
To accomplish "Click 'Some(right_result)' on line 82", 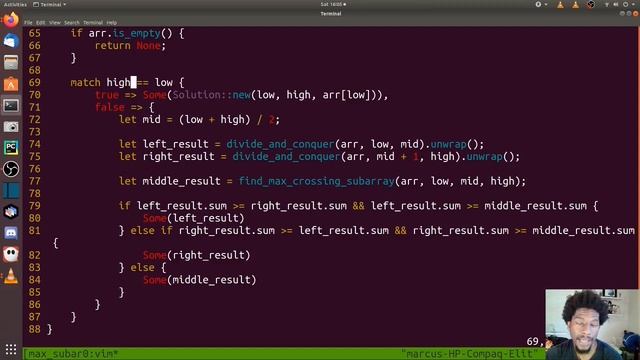I will 196,255.
